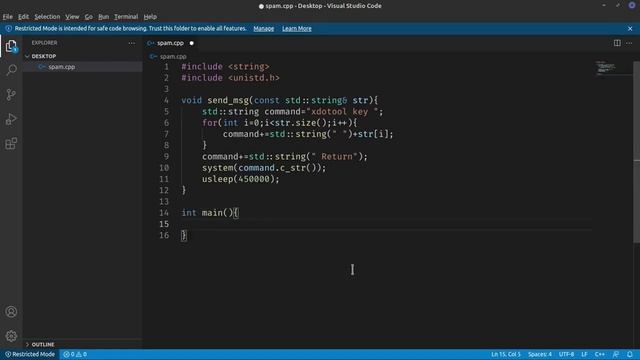This screenshot has width=640, height=360.
Task: Open the Help menu
Action: [150, 17]
